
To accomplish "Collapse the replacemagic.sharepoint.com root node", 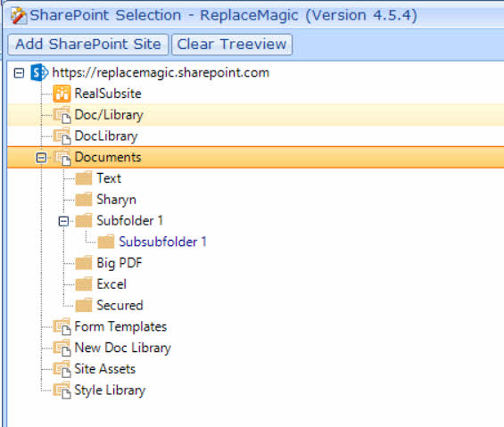I will pos(19,73).
